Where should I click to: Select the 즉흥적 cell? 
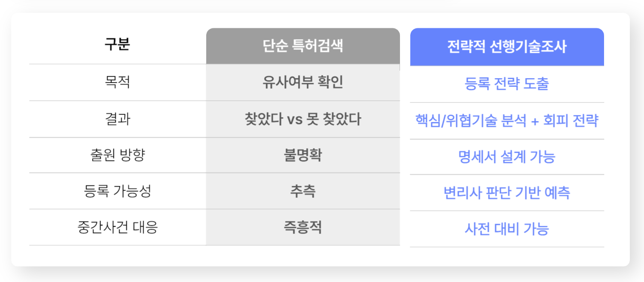coord(303,227)
